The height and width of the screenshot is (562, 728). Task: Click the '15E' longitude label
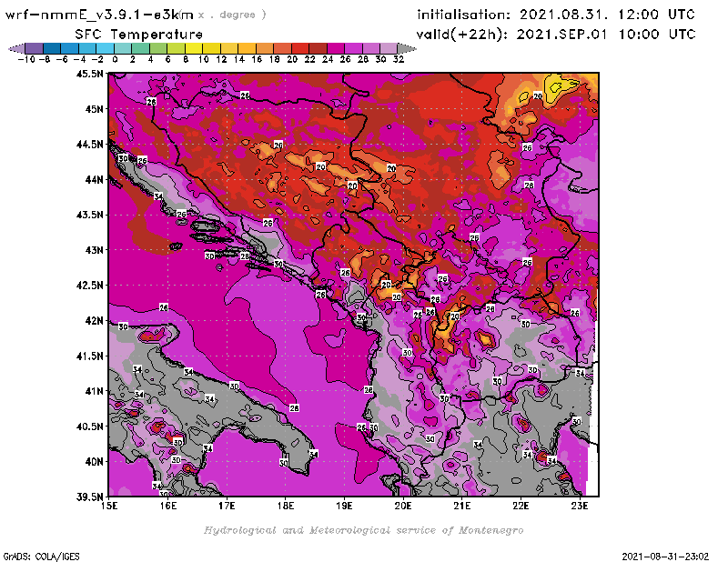[109, 506]
